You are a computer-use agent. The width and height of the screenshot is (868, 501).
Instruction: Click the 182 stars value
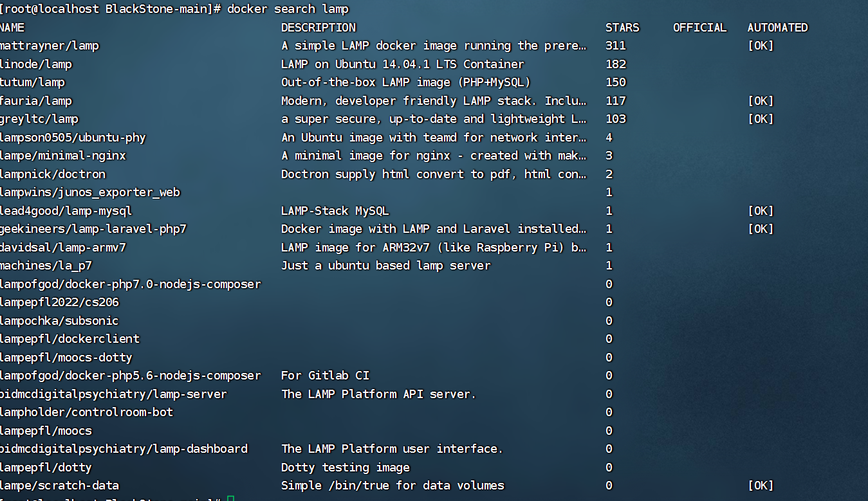616,64
